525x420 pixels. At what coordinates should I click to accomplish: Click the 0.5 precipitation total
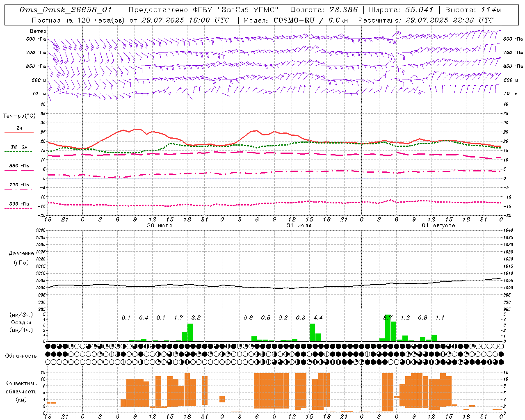266,317
